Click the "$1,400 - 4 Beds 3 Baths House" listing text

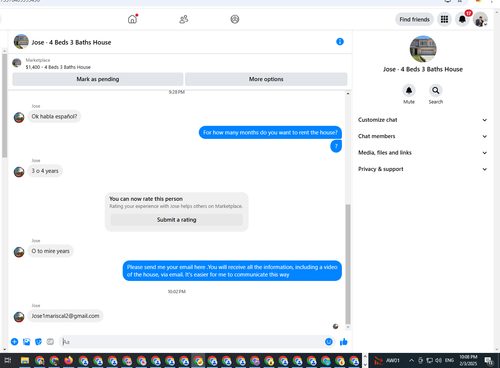pos(58,67)
